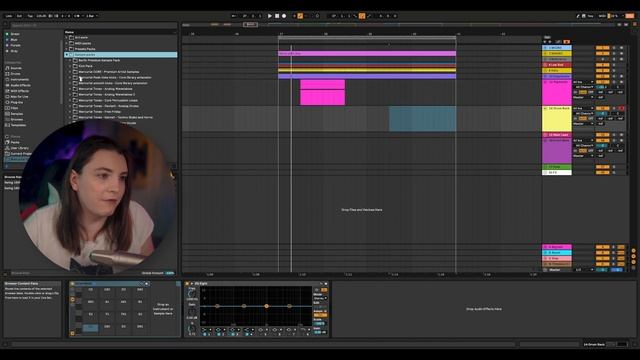Open Max for Live category
This screenshot has height=360, width=640.
[x=19, y=97]
